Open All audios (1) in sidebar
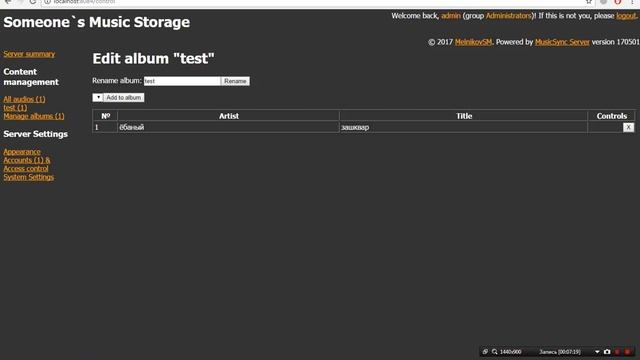 [24, 99]
